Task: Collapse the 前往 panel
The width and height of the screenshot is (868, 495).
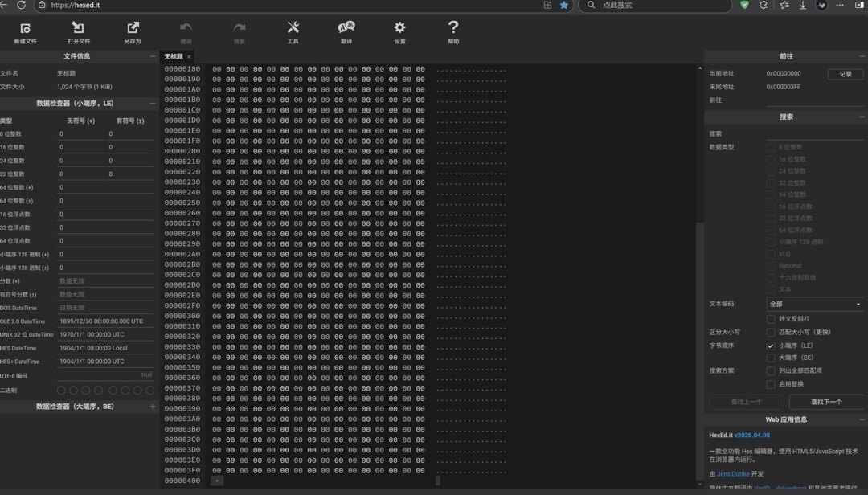Action: [x=862, y=56]
